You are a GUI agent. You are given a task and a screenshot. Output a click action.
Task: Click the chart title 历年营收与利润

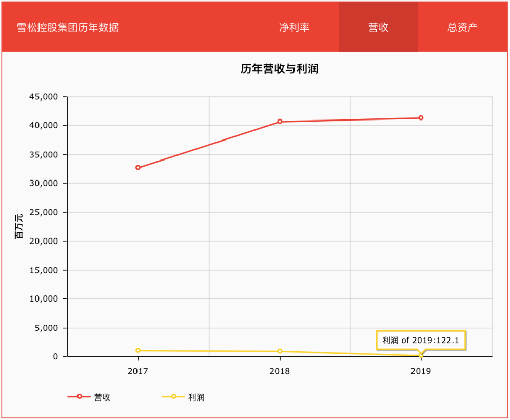click(x=280, y=69)
